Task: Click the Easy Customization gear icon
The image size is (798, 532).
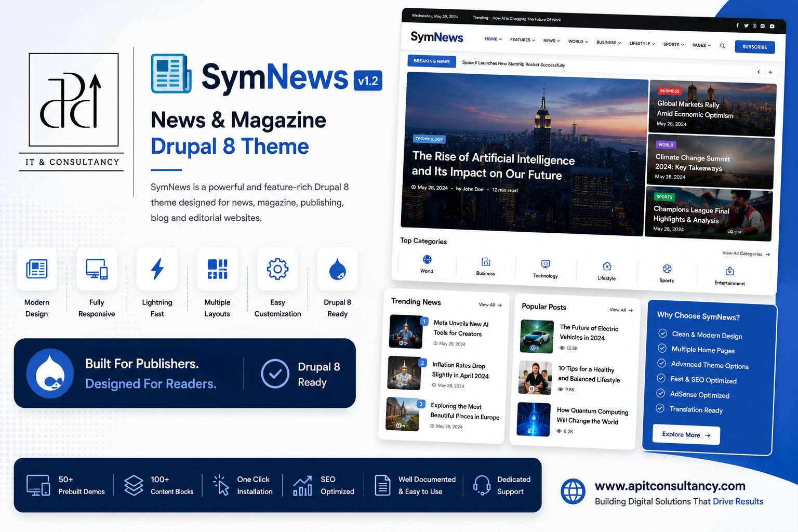Action: coord(277,269)
